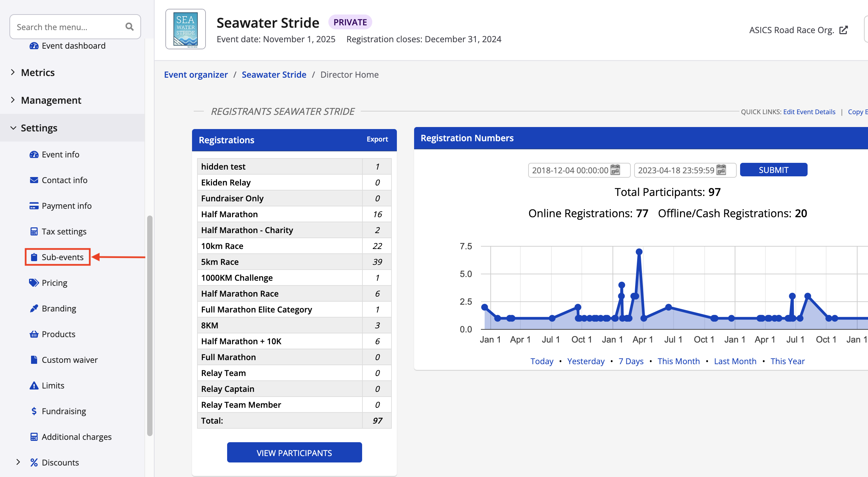Open the Tax settings menu item
Viewport: 868px width, 477px height.
click(64, 231)
